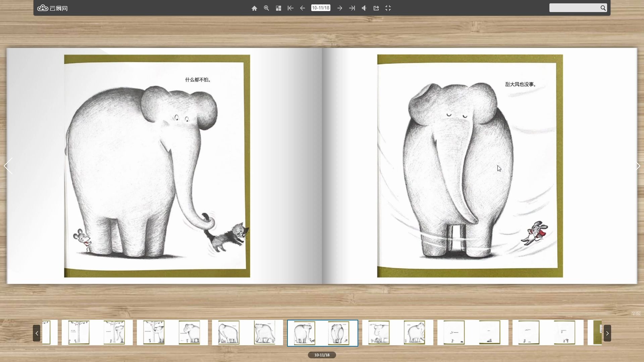
Task: Go to the home page icon
Action: click(x=254, y=8)
